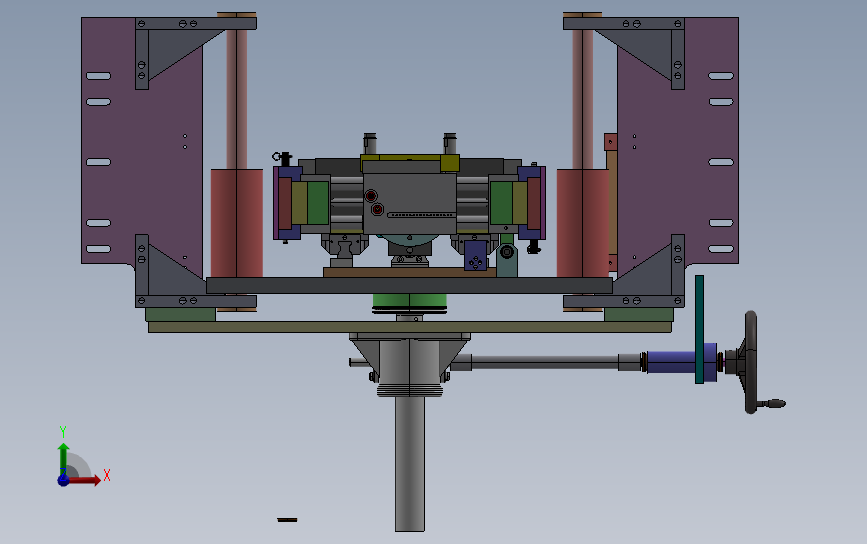Select the crank handle on the handwheel
Viewport: 867px width, 544px height.
click(x=772, y=404)
